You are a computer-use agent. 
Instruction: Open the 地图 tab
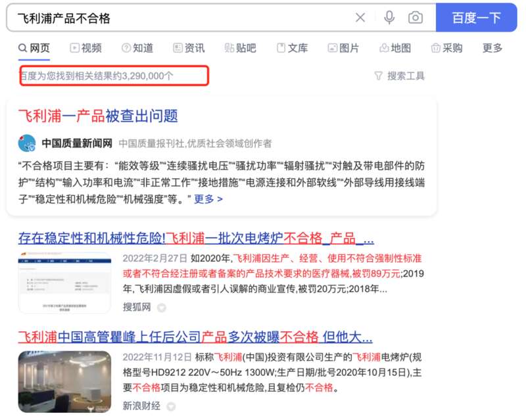[x=395, y=48]
